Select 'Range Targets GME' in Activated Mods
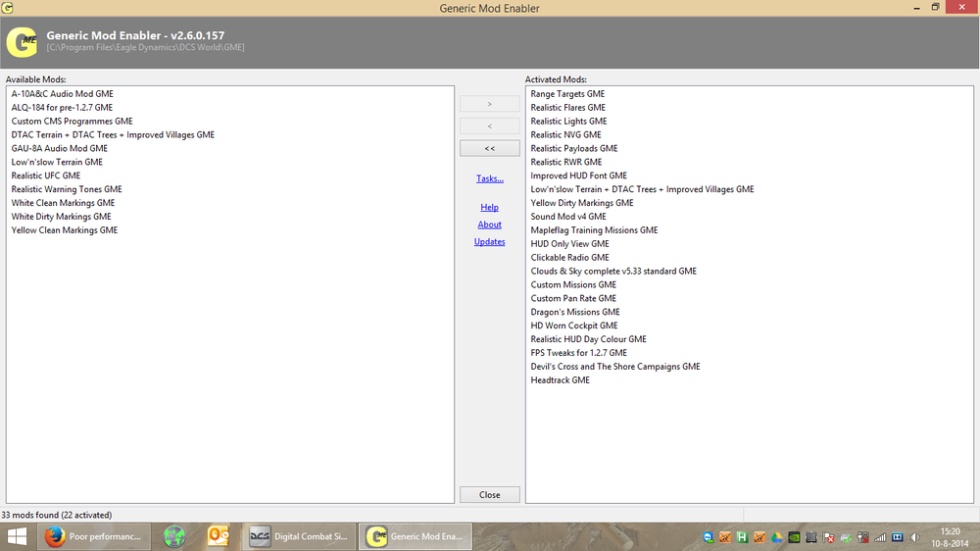The width and height of the screenshot is (980, 551). click(x=567, y=94)
